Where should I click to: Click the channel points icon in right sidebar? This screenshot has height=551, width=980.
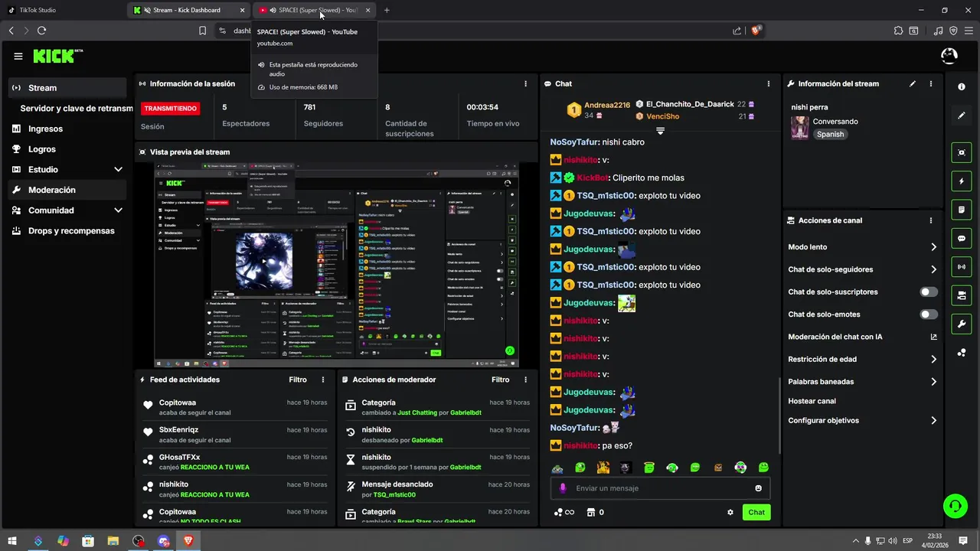coord(962,352)
